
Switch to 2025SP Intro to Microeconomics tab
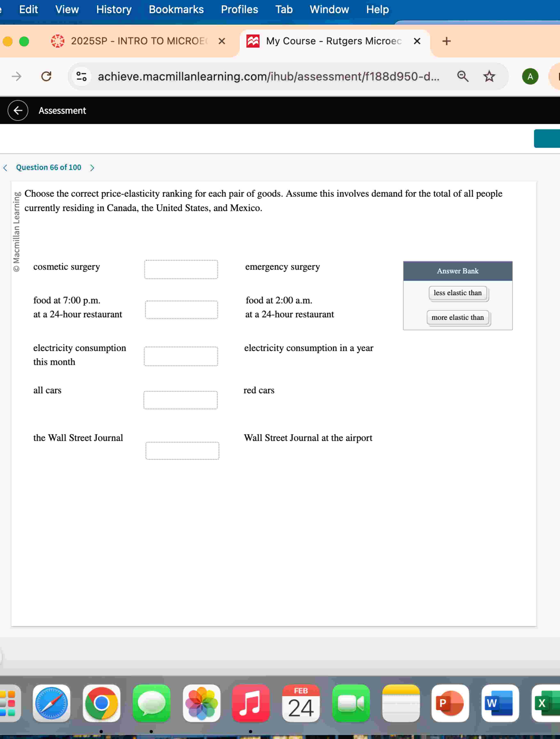(x=134, y=41)
